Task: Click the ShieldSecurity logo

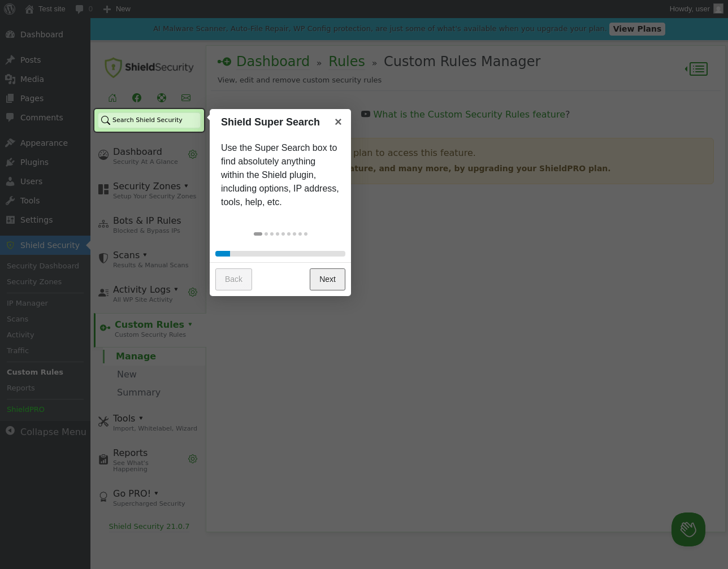Action: 149,67
